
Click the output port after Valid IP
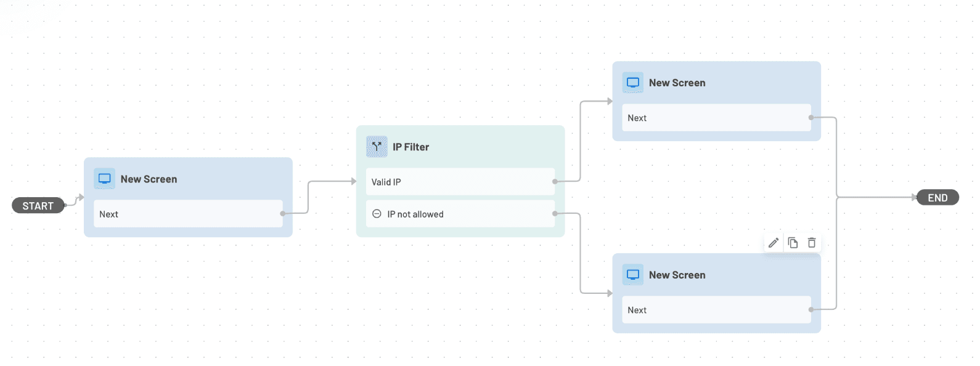coord(554,181)
